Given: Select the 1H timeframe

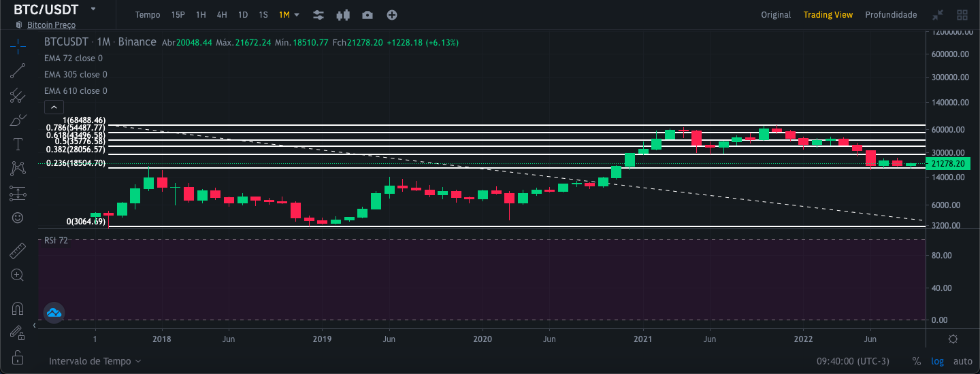Looking at the screenshot, I should tap(201, 15).
